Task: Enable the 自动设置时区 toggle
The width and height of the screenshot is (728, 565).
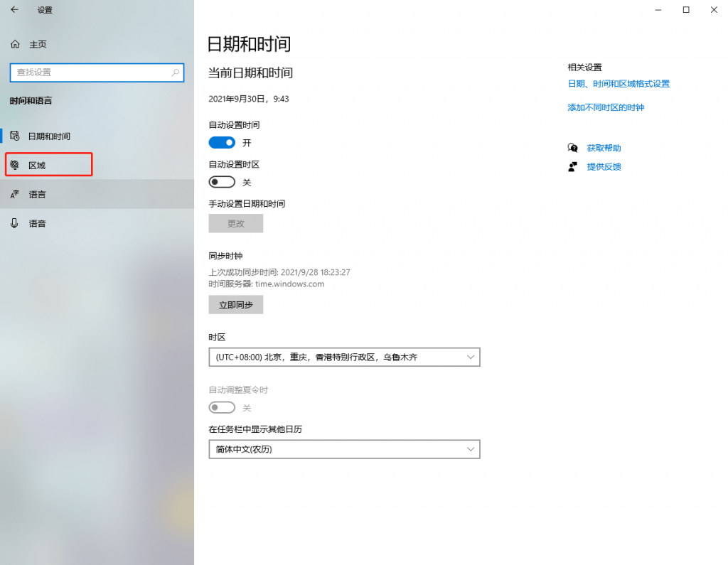Action: (x=222, y=183)
